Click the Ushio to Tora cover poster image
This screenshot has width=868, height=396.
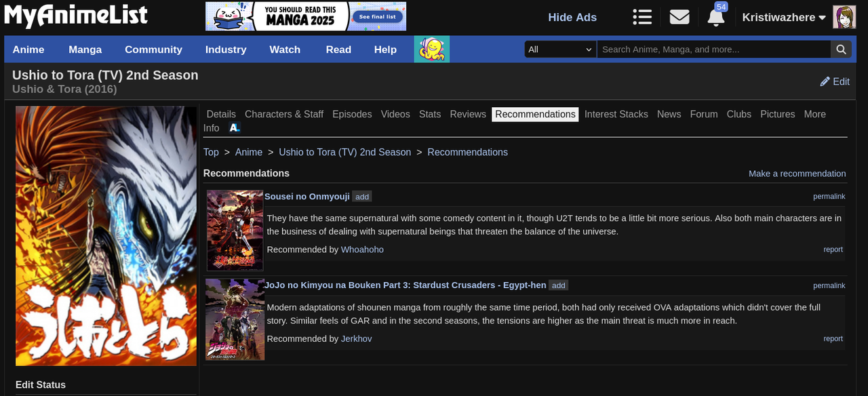tap(106, 236)
